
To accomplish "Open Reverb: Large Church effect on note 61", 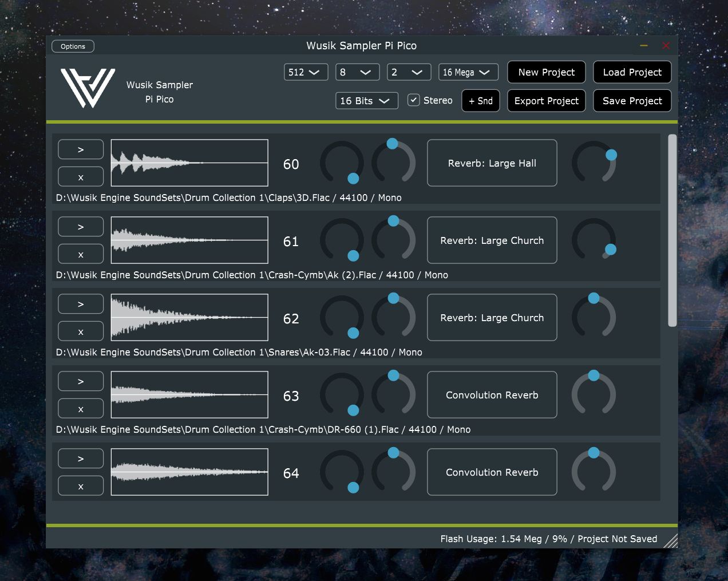I will (x=492, y=240).
